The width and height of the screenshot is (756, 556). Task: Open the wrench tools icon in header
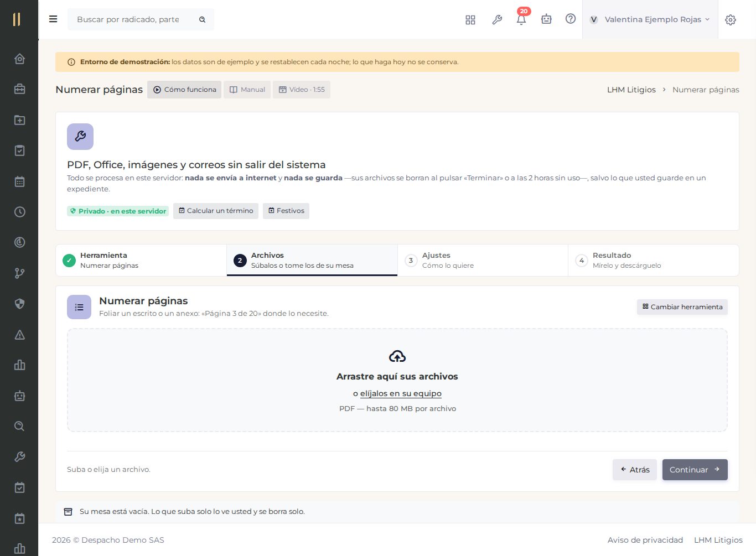(497, 20)
